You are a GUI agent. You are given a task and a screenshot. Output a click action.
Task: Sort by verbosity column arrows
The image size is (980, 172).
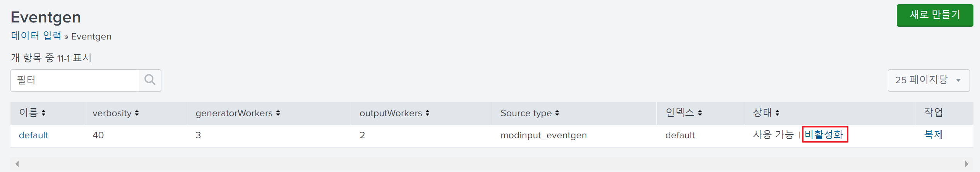(x=137, y=113)
